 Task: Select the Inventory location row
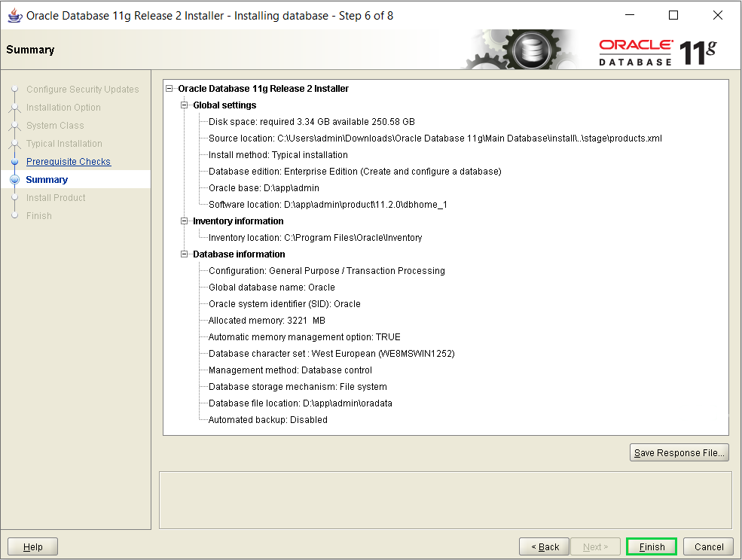[x=315, y=237]
